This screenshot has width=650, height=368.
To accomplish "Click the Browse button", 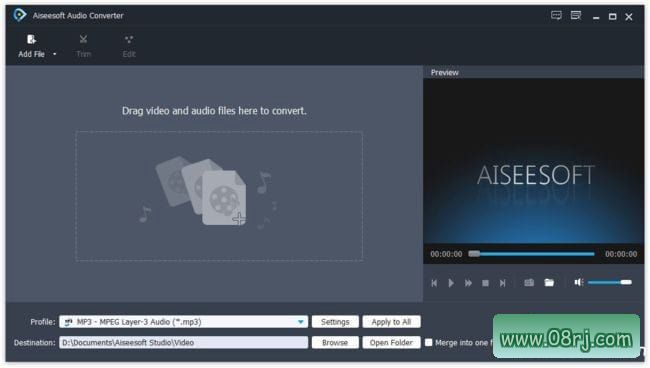I will coord(335,343).
